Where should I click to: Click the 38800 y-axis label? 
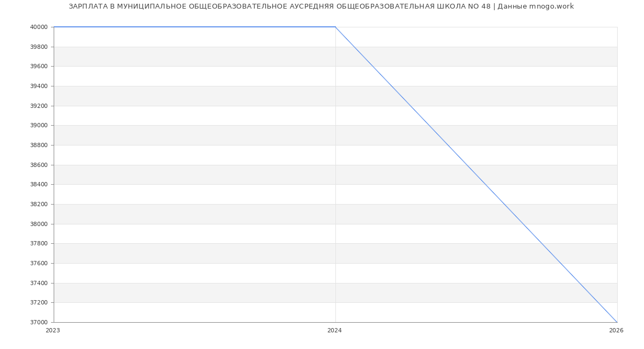coord(39,145)
